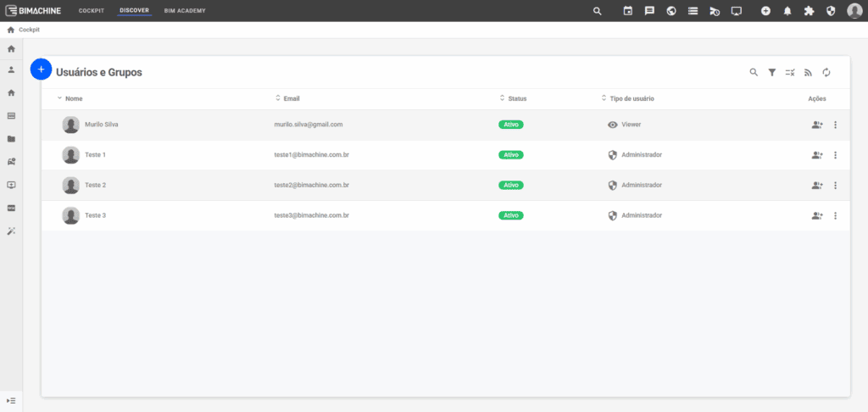Open the puzzle piece extensions icon
The width and height of the screenshot is (868, 412).
point(809,11)
